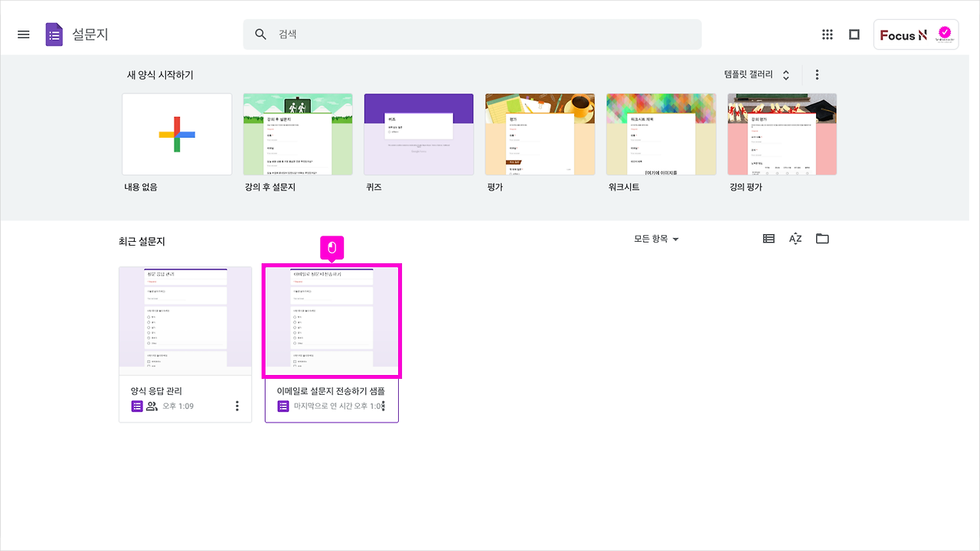Open the 모든 항목 filter dropdown
The height and width of the screenshot is (551, 980).
[655, 238]
